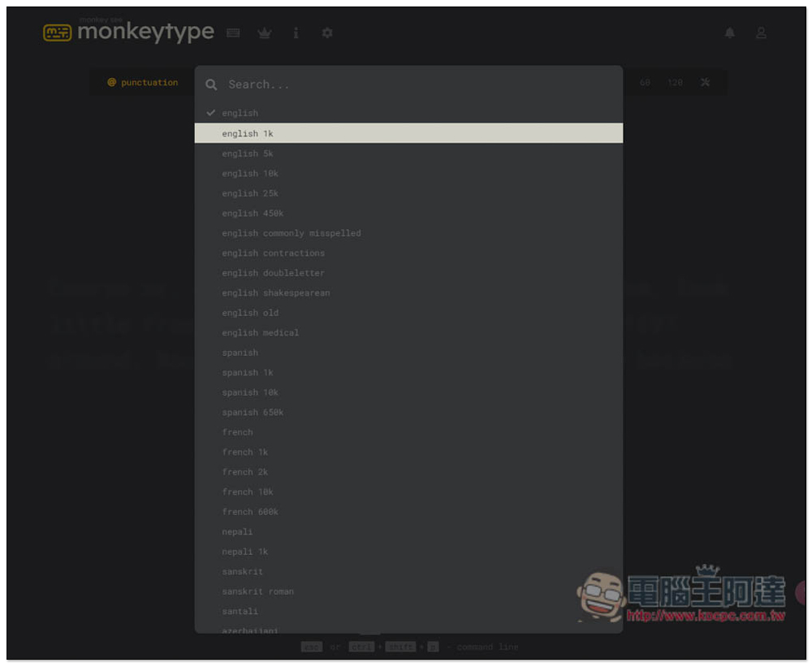Select english medical

coord(408,333)
